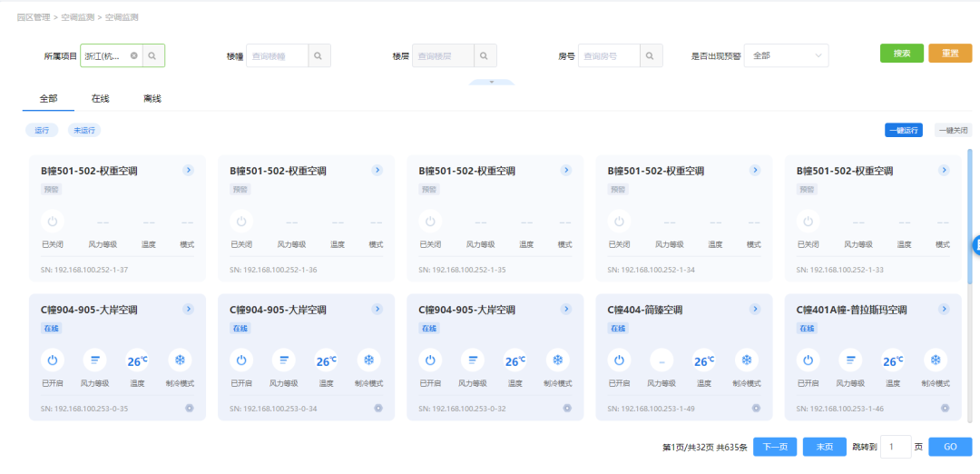Click cooling mode snowflake on card SN 192.168.100.253-0-34
This screenshot has width=980, height=474.
[x=369, y=360]
